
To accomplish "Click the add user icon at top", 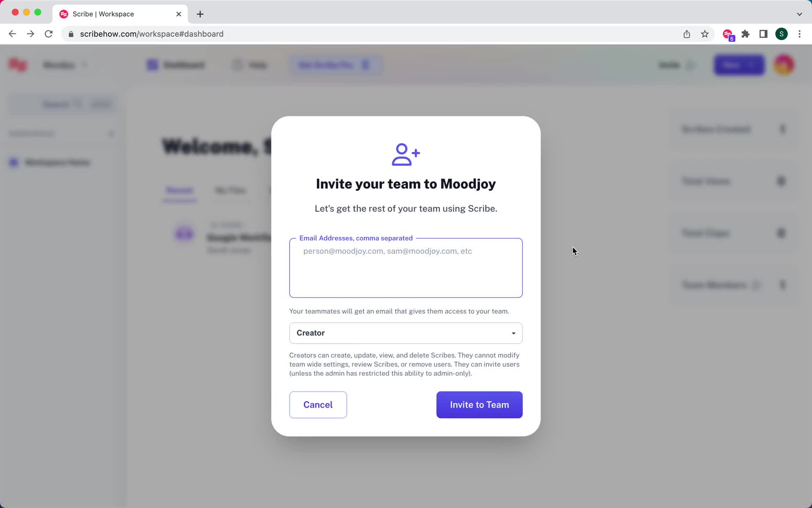I will pos(405,153).
